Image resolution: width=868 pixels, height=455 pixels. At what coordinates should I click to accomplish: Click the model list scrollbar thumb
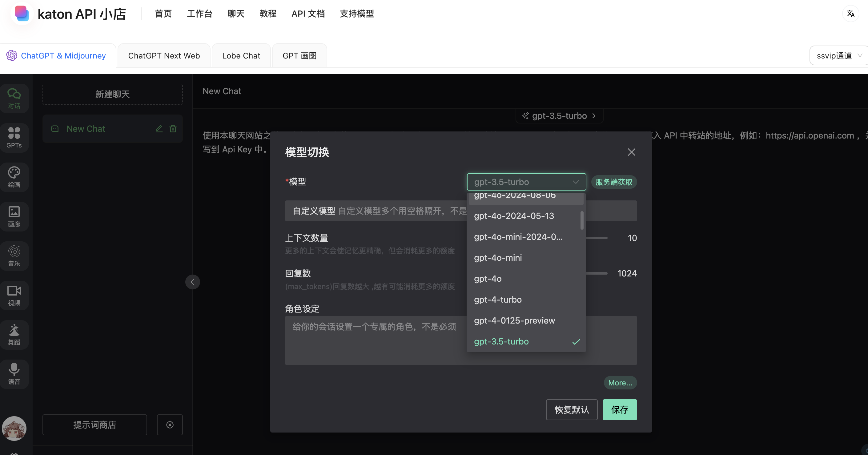582,220
